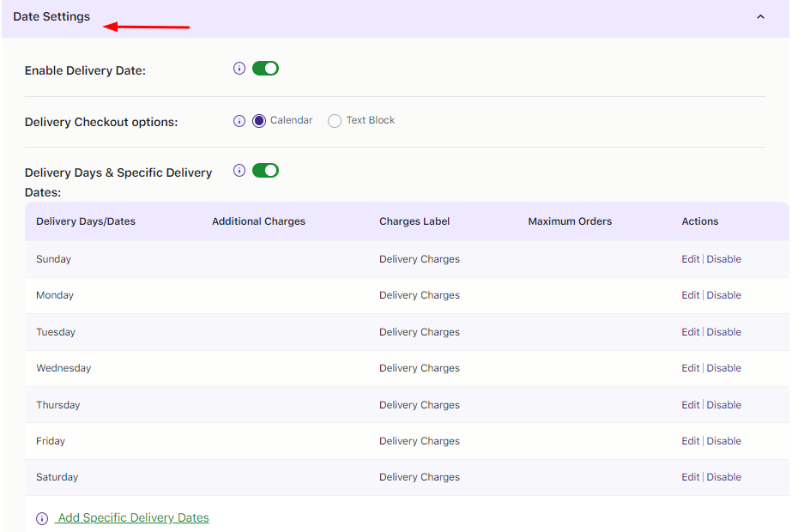Click info icon next to Add Specific Delivery Dates
The height and width of the screenshot is (532, 804).
point(42,519)
